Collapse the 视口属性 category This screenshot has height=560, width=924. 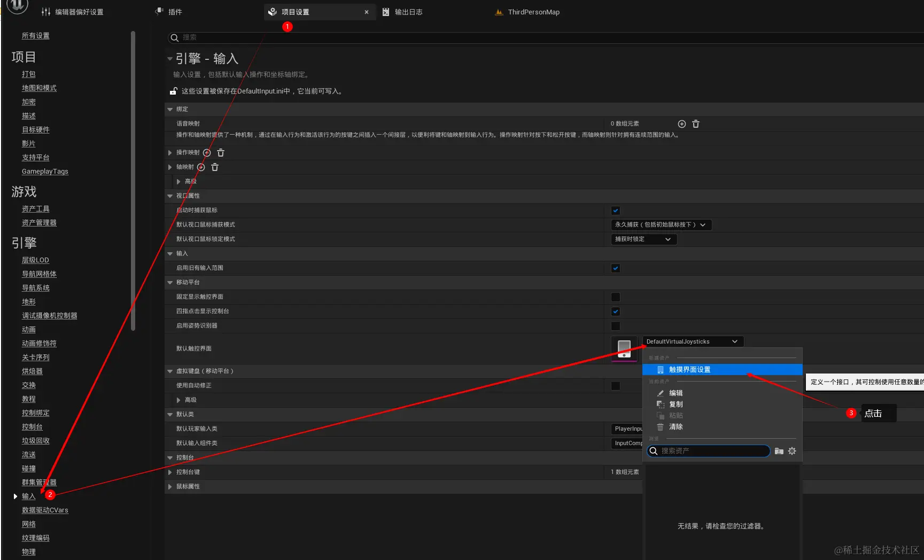[x=170, y=196]
